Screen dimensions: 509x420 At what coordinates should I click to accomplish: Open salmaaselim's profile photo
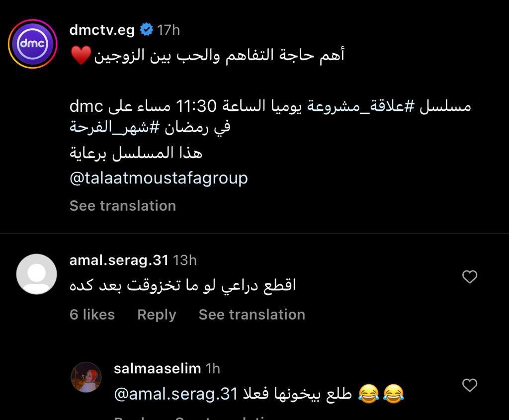(86, 377)
